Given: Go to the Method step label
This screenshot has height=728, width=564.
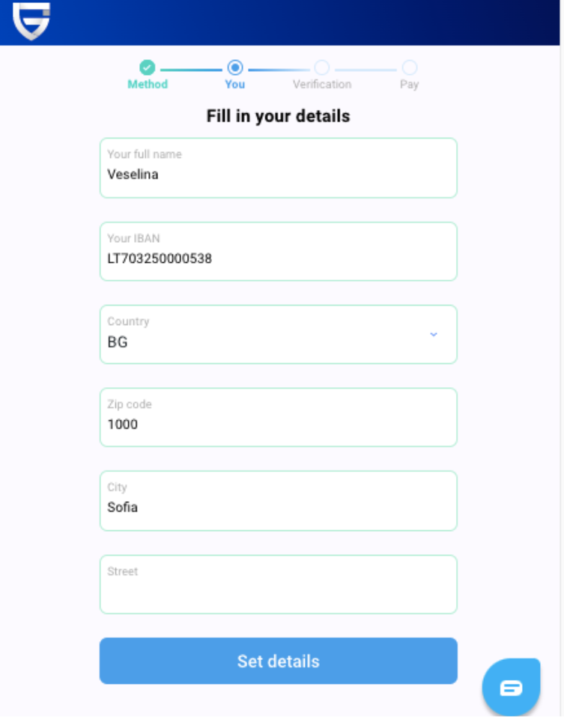Looking at the screenshot, I should [x=148, y=85].
